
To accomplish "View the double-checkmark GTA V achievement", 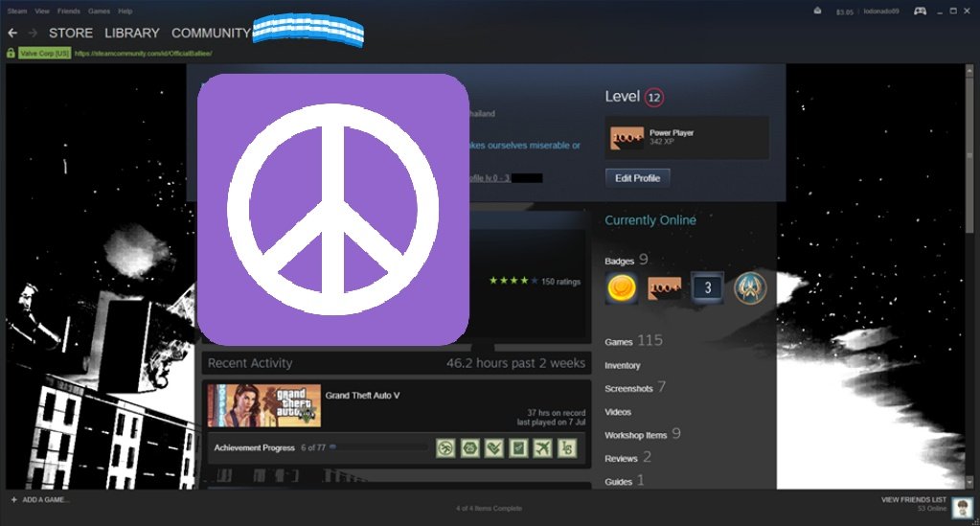I will (494, 447).
